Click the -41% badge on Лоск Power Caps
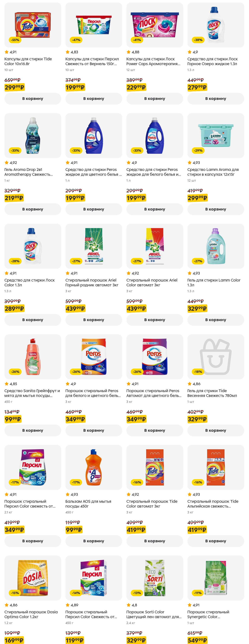 (137, 40)
